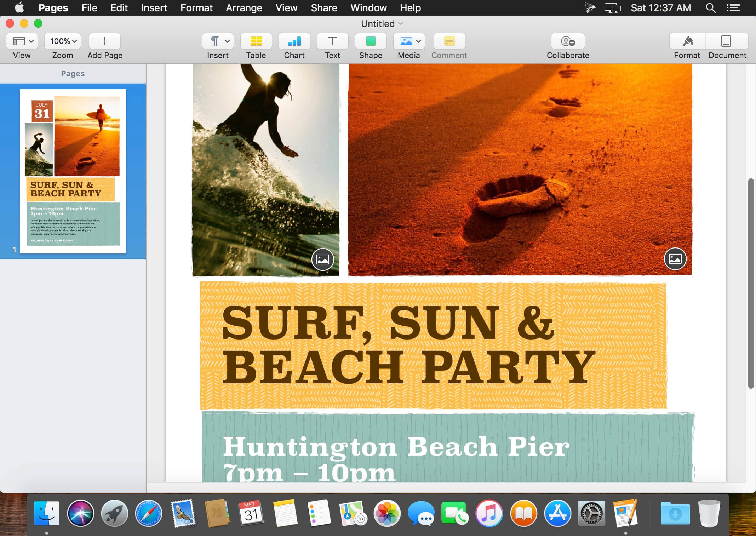Click the menu bar clock Sat 12:37 AM
This screenshot has height=536, width=756.
661,8
